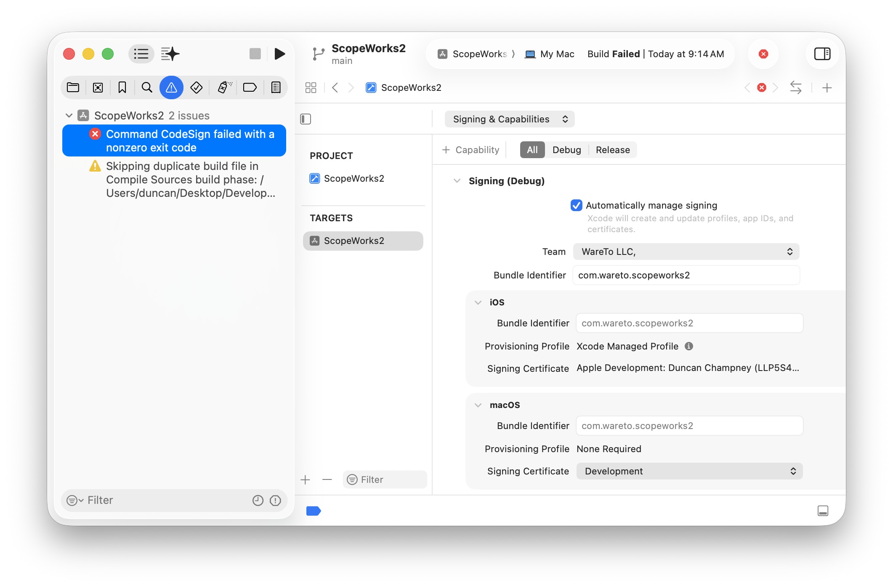Screen dimensions: 893x588
Task: Open the Team WareTo LLC dropdown
Action: click(x=686, y=252)
